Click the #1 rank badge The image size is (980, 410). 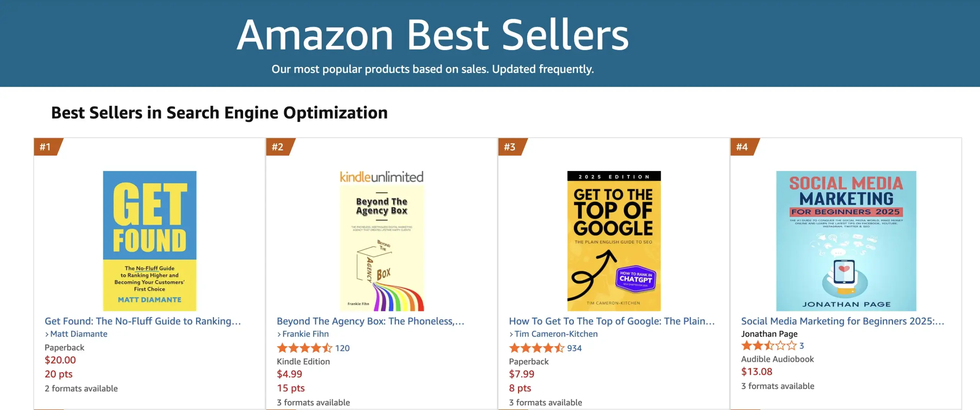(x=46, y=147)
